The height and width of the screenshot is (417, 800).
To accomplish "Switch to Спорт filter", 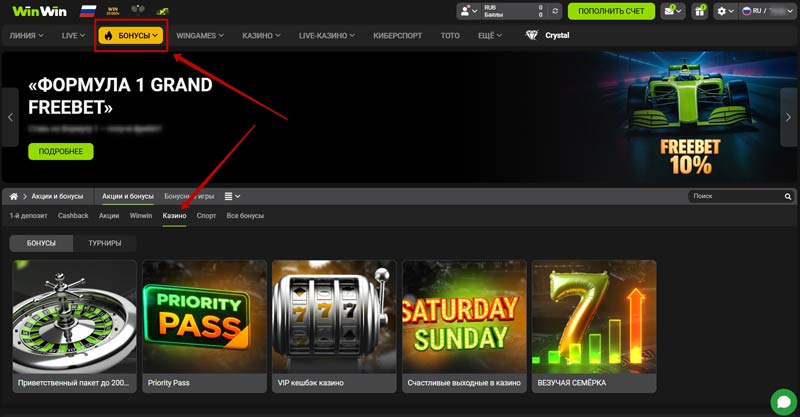I will click(206, 216).
